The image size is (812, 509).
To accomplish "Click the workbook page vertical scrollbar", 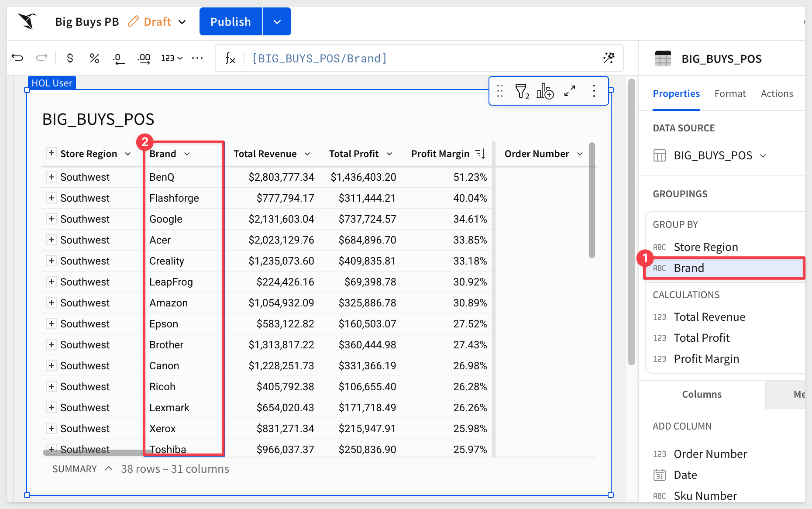I will 631,222.
